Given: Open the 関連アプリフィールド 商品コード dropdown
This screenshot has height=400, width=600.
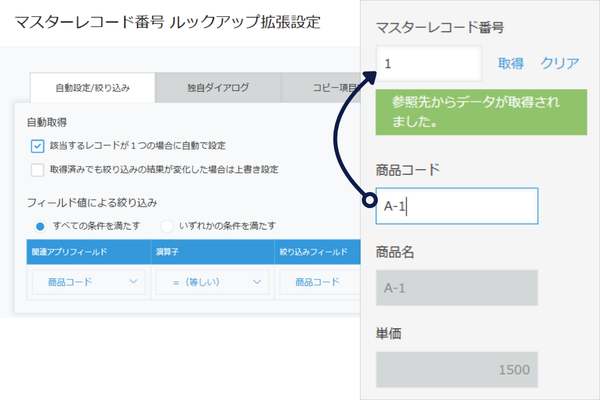Looking at the screenshot, I should point(89,282).
